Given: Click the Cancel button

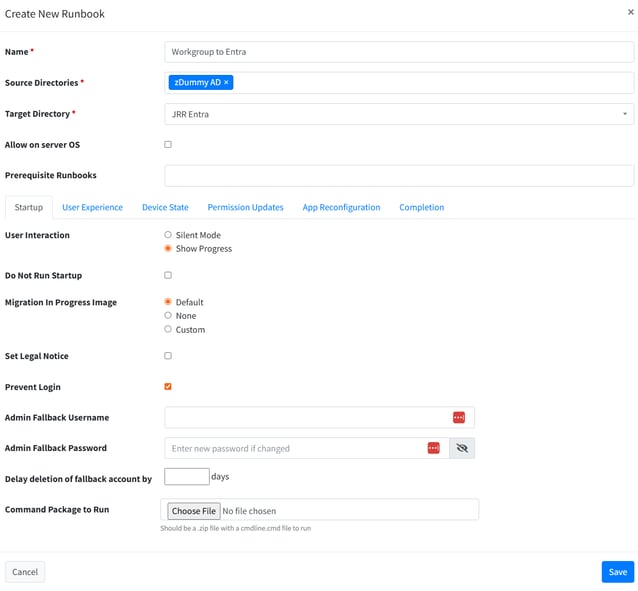Looking at the screenshot, I should [x=25, y=572].
